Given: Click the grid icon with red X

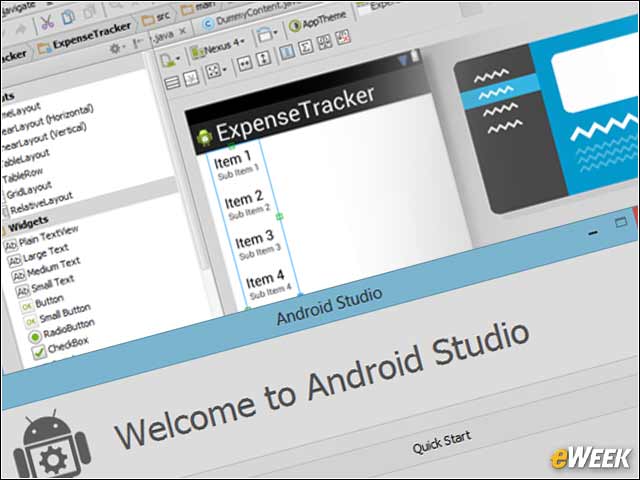Looking at the screenshot, I should [x=342, y=38].
